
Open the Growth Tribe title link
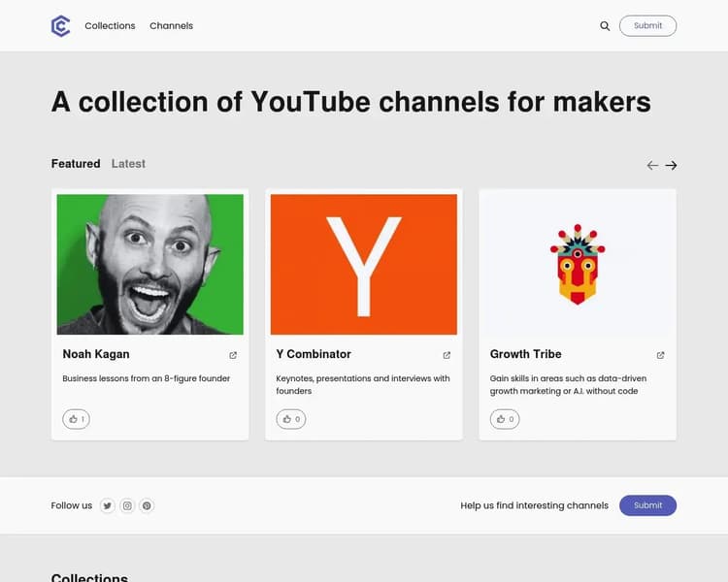point(525,354)
